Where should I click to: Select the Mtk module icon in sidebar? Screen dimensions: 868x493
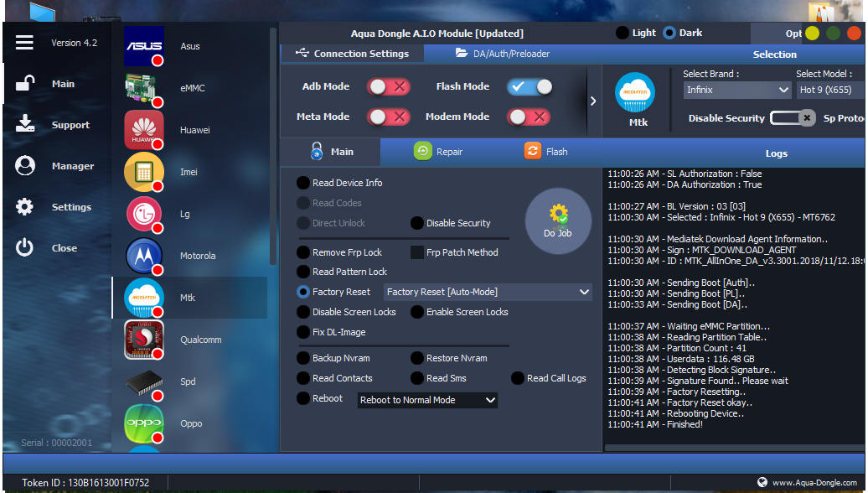click(x=144, y=298)
